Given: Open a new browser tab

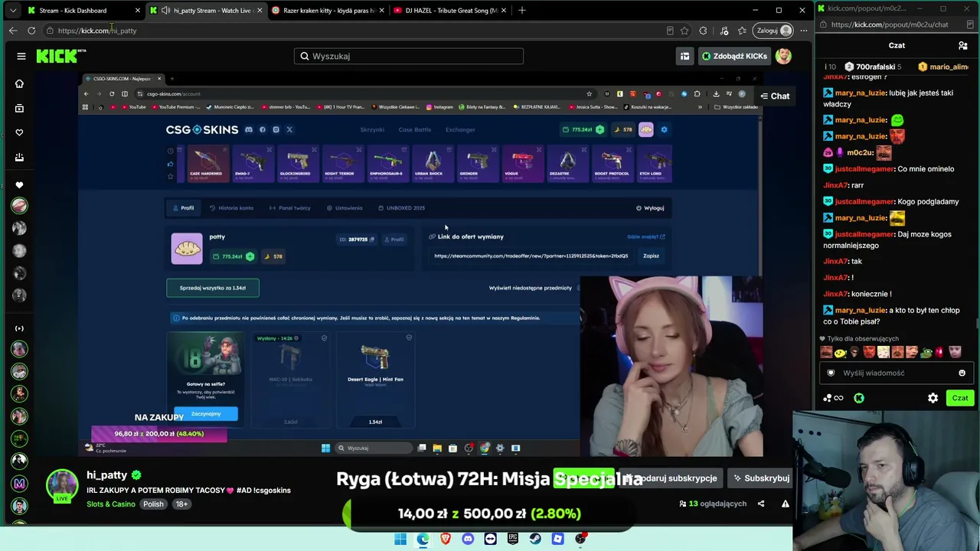Looking at the screenshot, I should 522,11.
